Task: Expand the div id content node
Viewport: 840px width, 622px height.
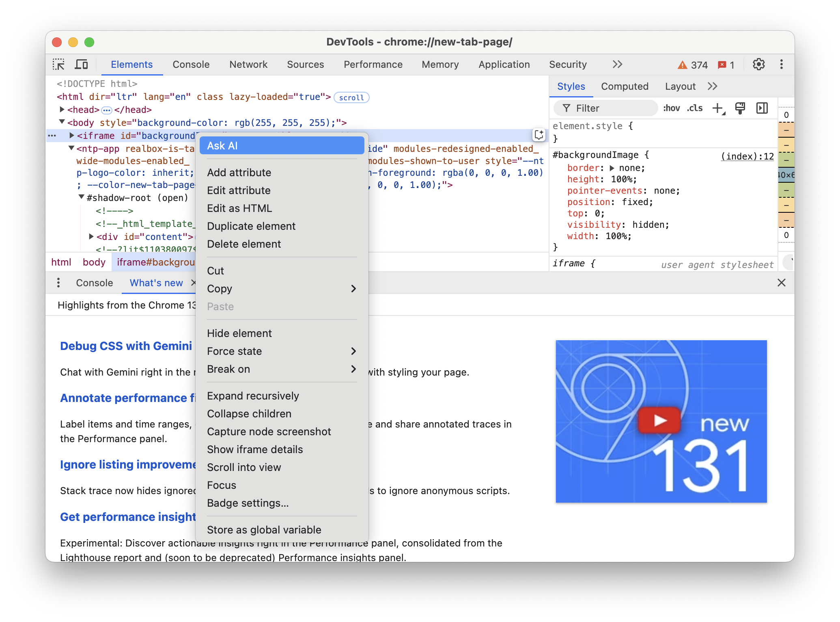Action: pos(91,236)
